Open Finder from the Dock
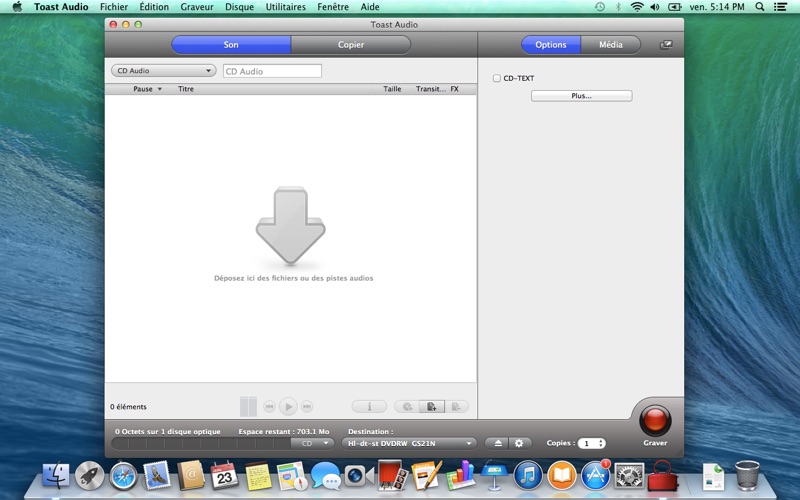This screenshot has width=800, height=500. click(56, 475)
